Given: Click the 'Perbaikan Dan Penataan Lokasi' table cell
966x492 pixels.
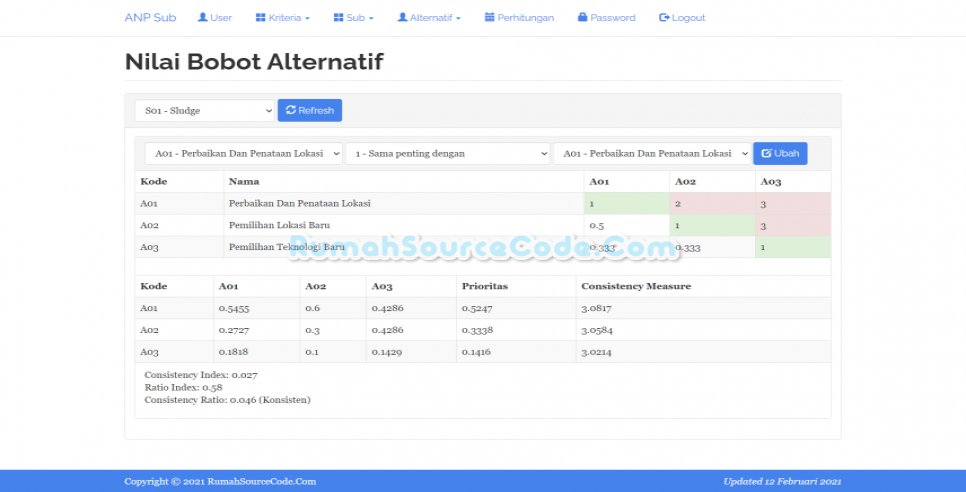Looking at the screenshot, I should coord(404,203).
